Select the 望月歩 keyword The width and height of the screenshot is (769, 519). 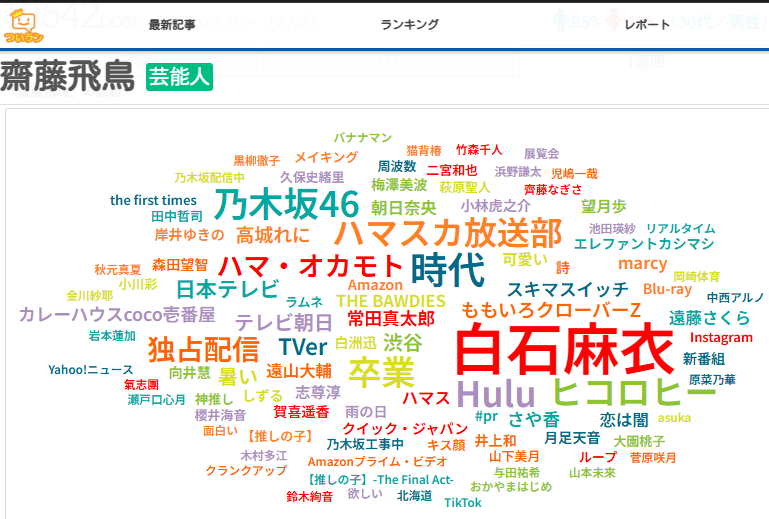point(604,207)
